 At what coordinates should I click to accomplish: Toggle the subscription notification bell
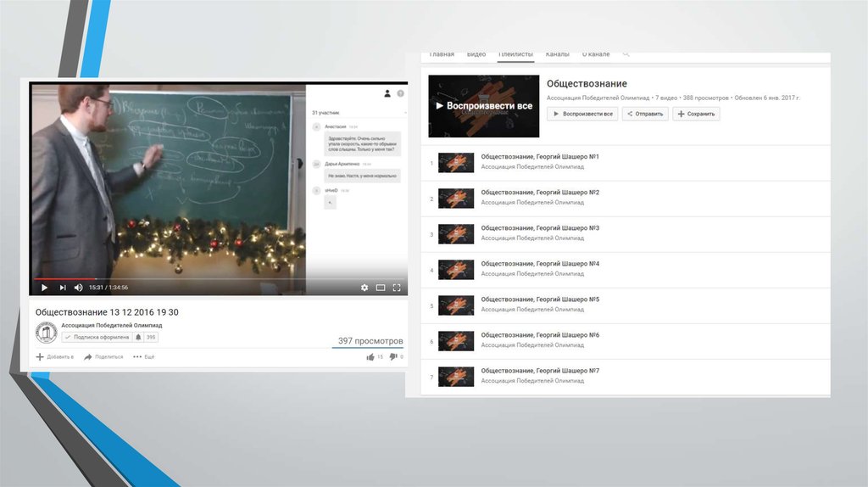coord(138,338)
